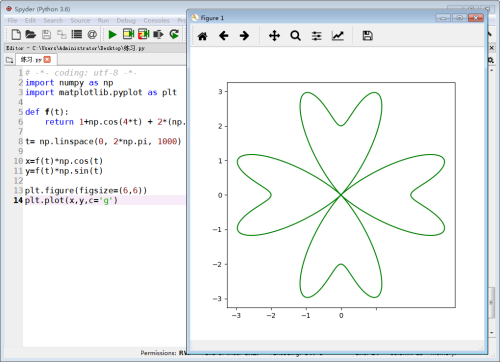The width and height of the screenshot is (500, 362).
Task: Click code line 'import numpy as np'
Action: pos(69,83)
